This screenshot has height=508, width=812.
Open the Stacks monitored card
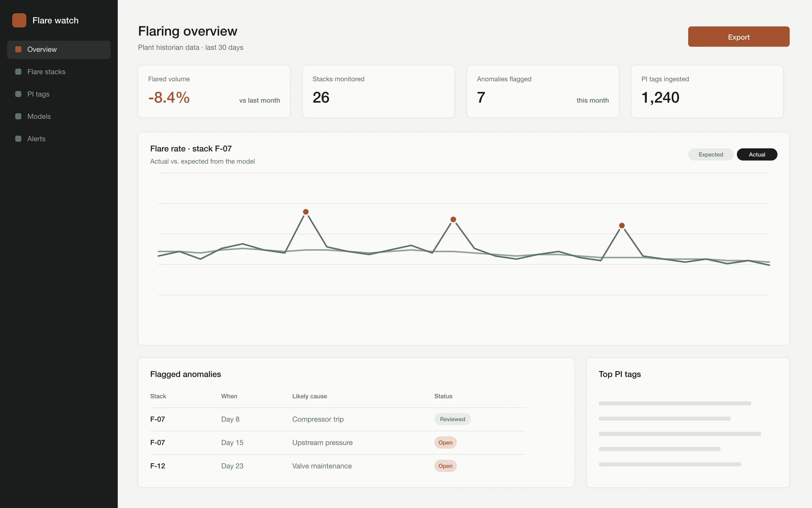[x=379, y=91]
